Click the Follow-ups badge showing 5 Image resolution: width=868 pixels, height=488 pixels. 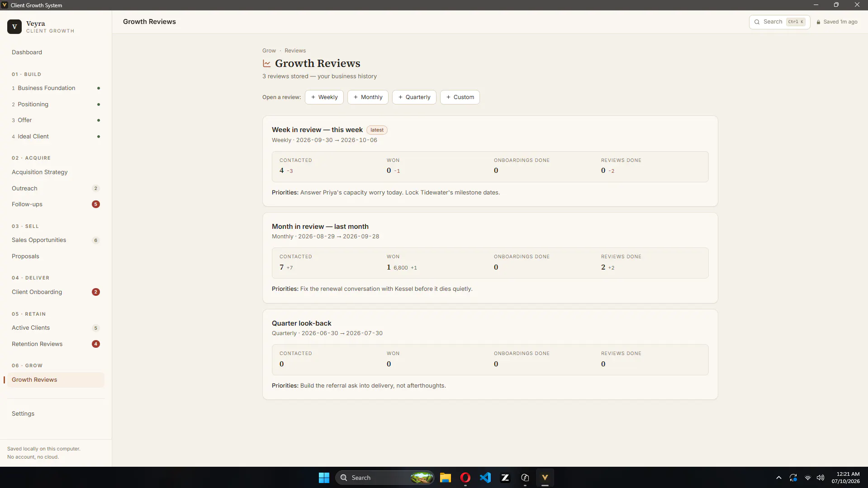pyautogui.click(x=96, y=204)
